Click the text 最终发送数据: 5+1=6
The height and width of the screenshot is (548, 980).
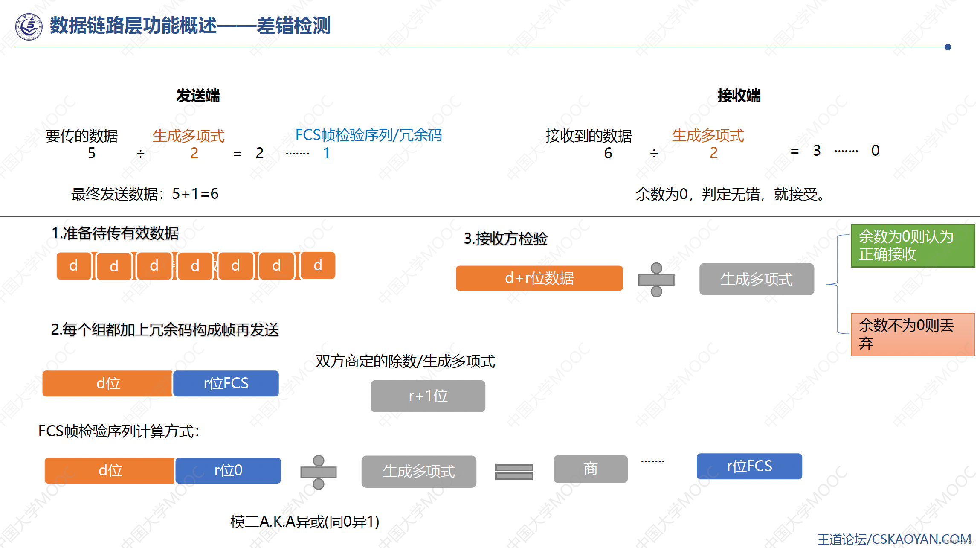145,194
